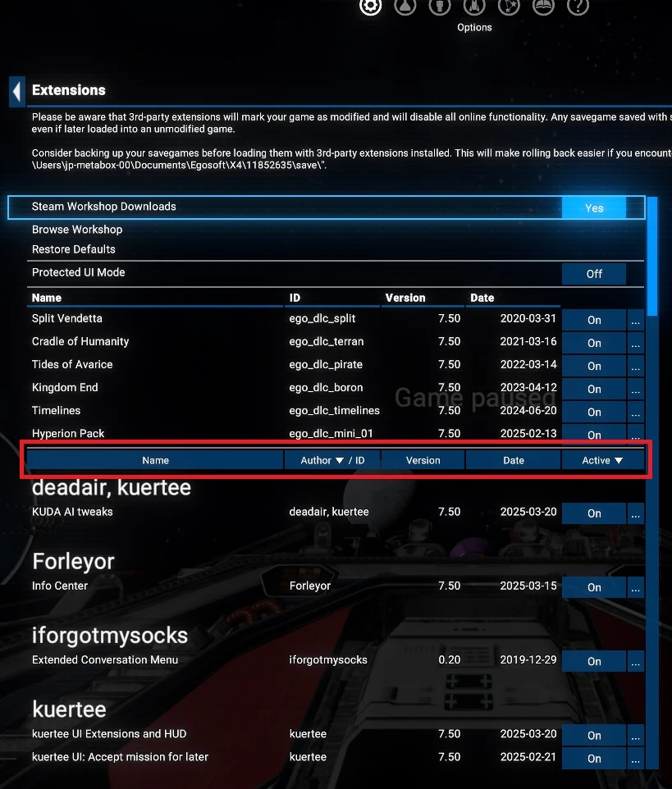Open the ship icon in top bar
Image resolution: width=672 pixels, height=789 pixels.
pyautogui.click(x=474, y=6)
